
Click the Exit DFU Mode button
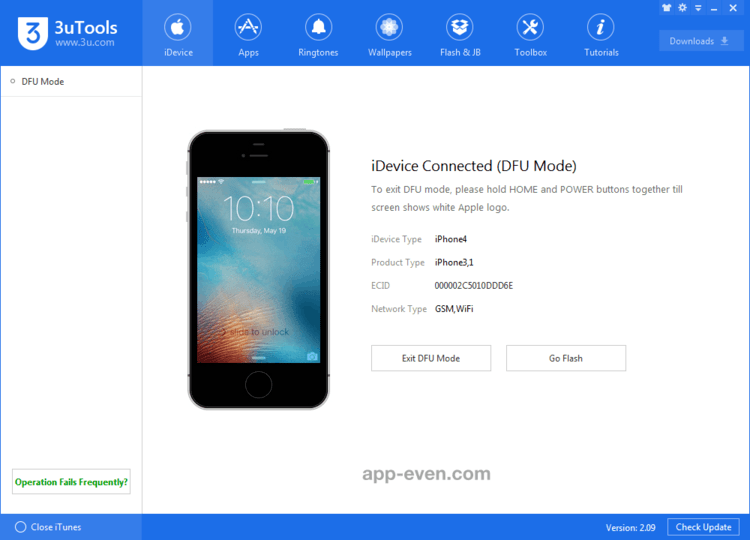[x=431, y=358]
